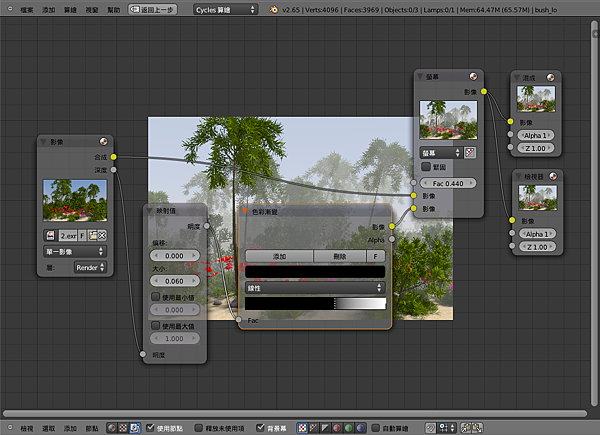600x435 pixels.
Task: Toggle snap icon in footer
Action: click(430, 428)
